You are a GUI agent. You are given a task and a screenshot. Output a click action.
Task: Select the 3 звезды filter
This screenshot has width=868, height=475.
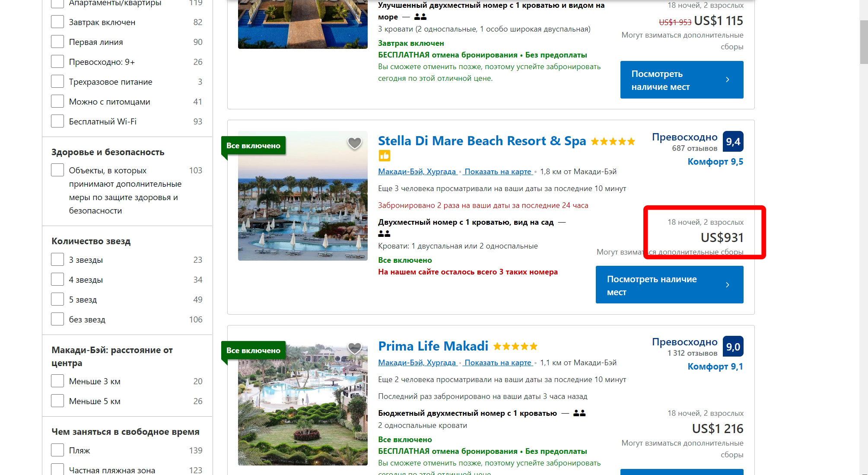(57, 260)
